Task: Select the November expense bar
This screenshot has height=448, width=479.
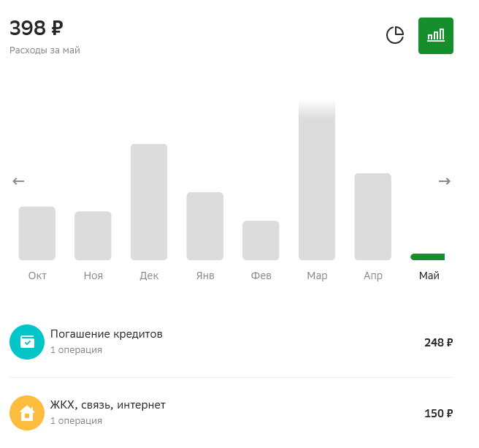Action: (93, 235)
